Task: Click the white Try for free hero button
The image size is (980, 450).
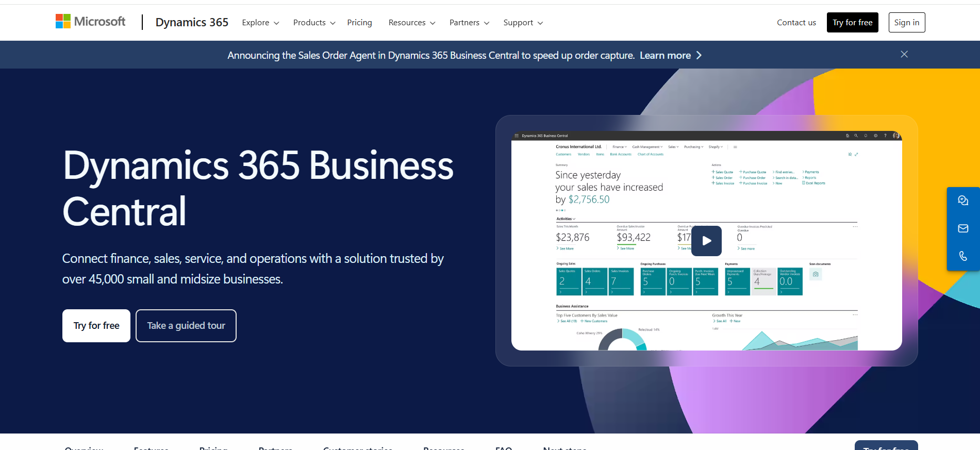Action: pos(96,326)
